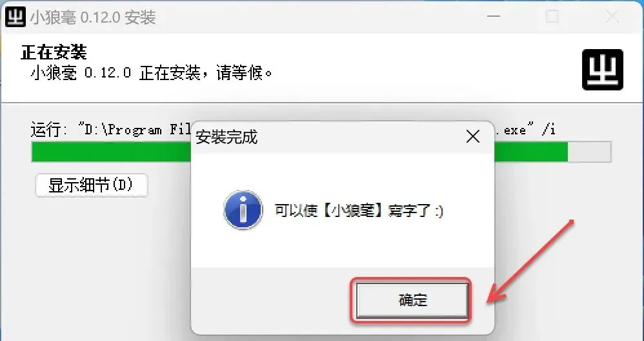Click the 正在安装，请等候 subtitle line
644x341 pixels.
[x=152, y=74]
